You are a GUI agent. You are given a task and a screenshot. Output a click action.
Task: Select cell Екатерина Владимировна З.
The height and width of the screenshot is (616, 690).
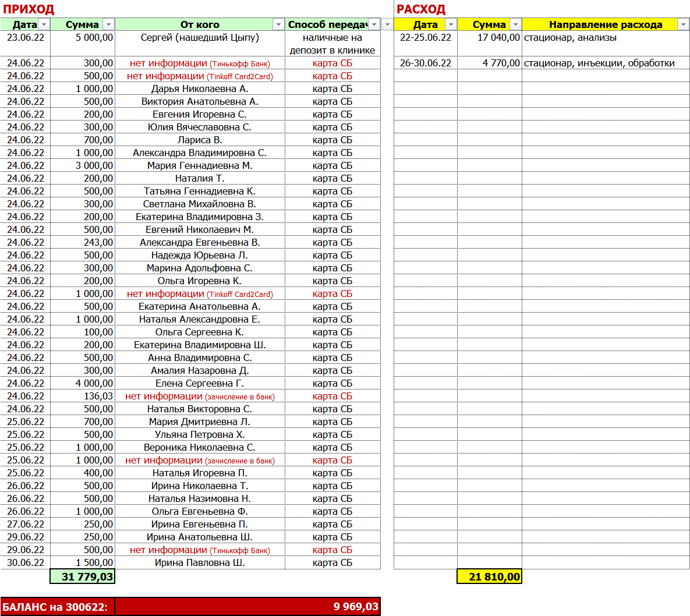(200, 217)
